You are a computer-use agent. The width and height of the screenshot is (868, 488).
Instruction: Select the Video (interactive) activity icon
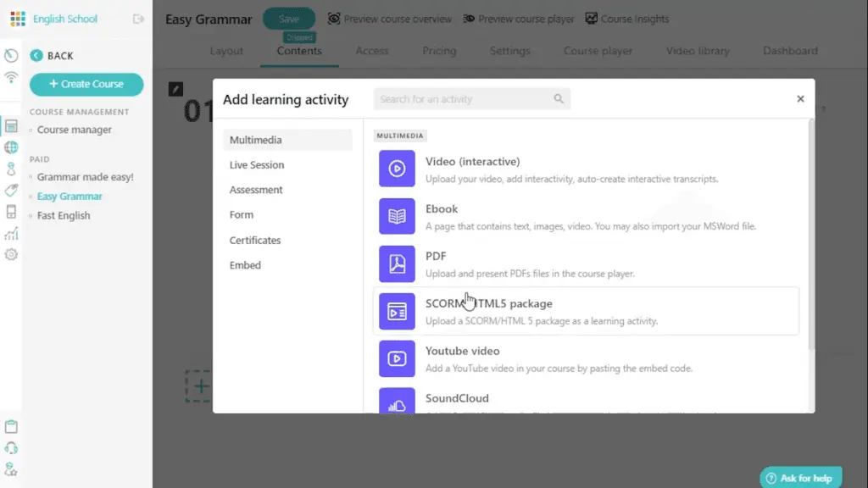(x=397, y=169)
